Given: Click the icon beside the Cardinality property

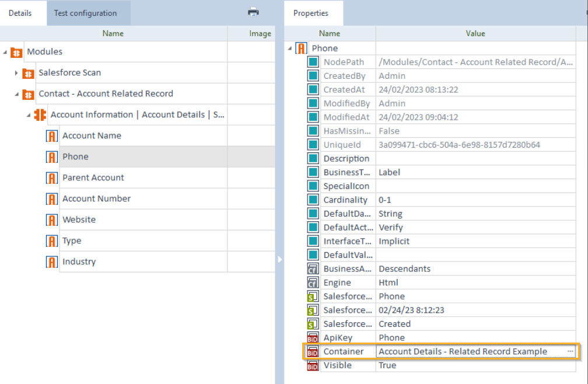Looking at the screenshot, I should (x=313, y=200).
